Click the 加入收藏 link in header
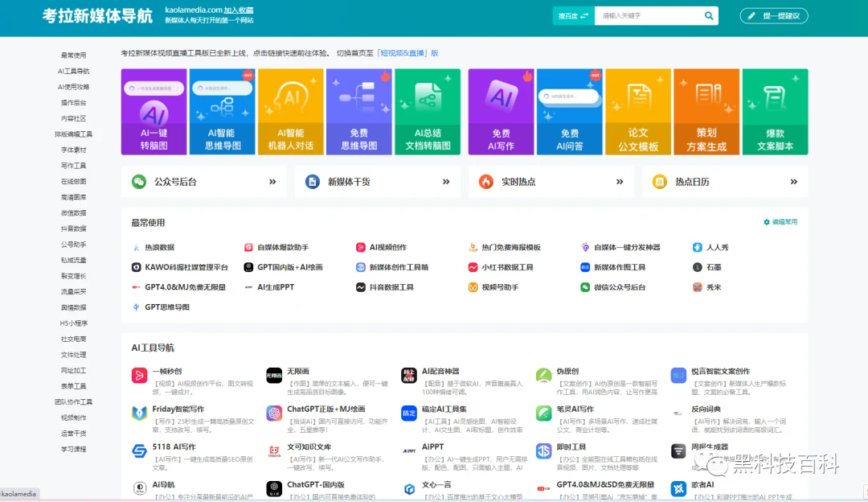 (239, 10)
